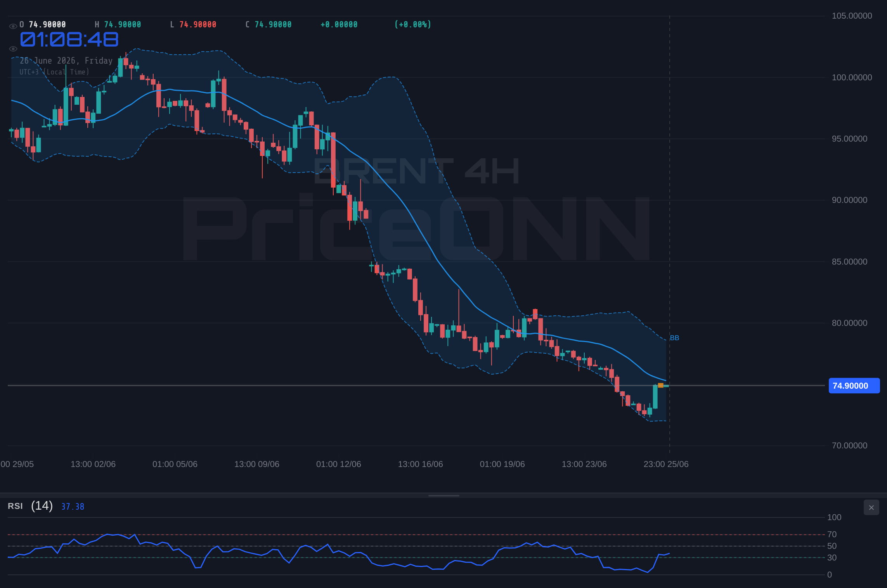Click the 13:00 16/06 time axis label

421,464
